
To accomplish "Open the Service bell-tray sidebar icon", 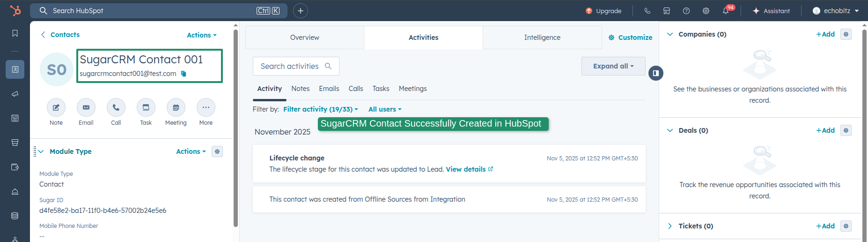I will [x=15, y=191].
